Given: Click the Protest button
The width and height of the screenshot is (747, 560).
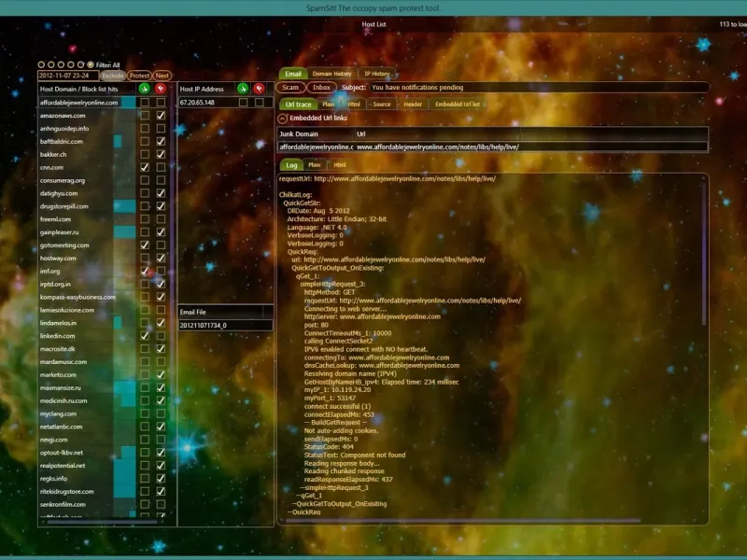Looking at the screenshot, I should [139, 76].
